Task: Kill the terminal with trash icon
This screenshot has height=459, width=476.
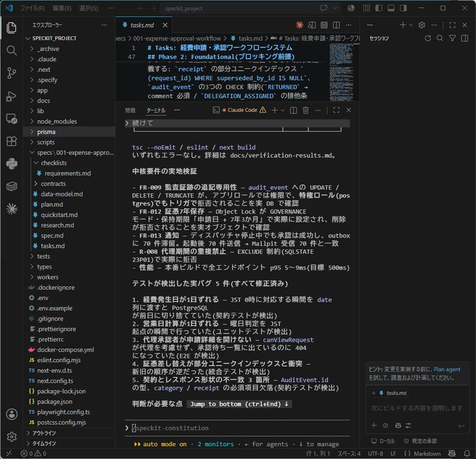Action: pos(306,110)
